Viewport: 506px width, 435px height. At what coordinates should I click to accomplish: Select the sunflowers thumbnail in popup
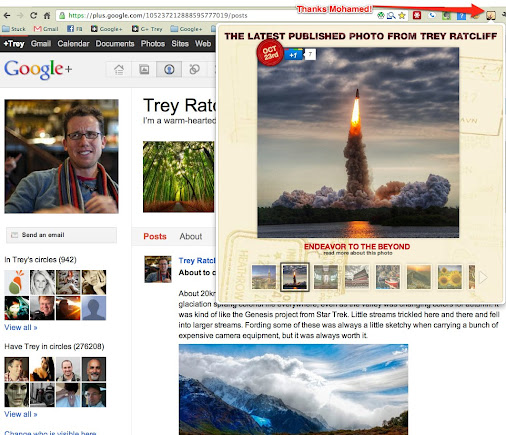450,277
